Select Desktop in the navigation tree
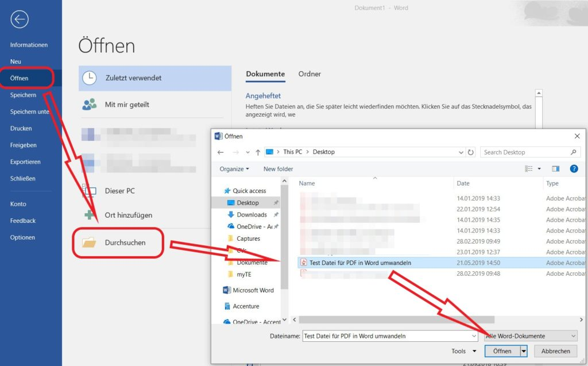Image resolution: width=588 pixels, height=366 pixels. pyautogui.click(x=248, y=203)
